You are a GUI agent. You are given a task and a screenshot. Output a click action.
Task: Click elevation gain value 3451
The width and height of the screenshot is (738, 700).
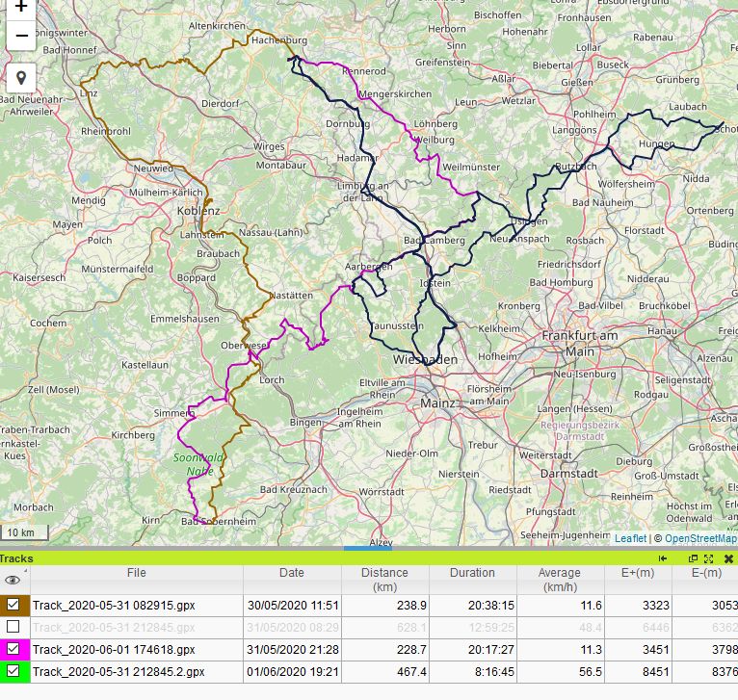tap(656, 649)
